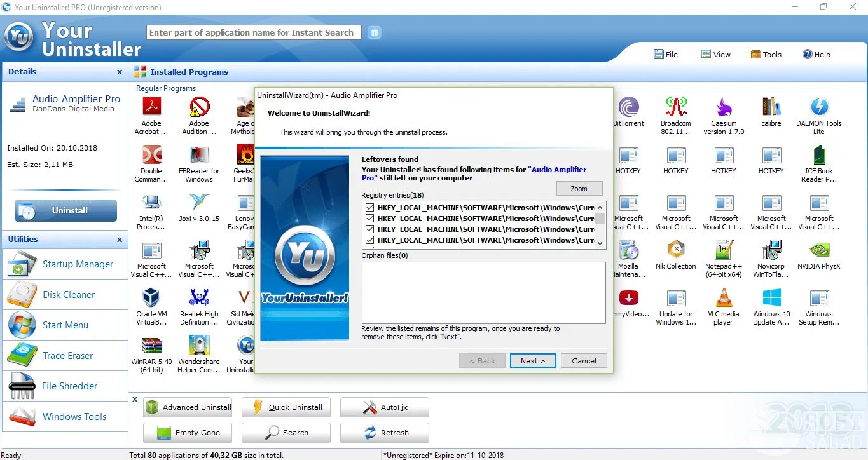The image size is (868, 460).
Task: Select Broadcom 802.11 program icon
Action: point(676,106)
